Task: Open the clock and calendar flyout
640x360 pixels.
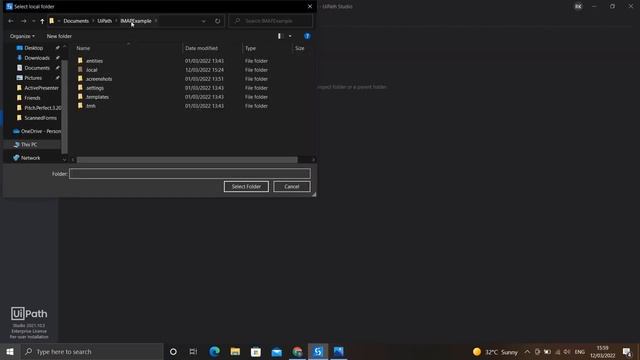Action: click(602, 352)
